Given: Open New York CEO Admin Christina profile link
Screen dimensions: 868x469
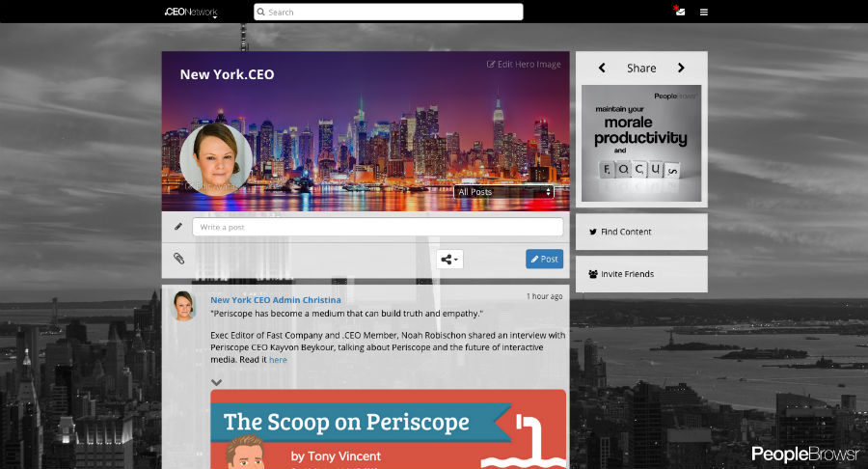Looking at the screenshot, I should [276, 299].
